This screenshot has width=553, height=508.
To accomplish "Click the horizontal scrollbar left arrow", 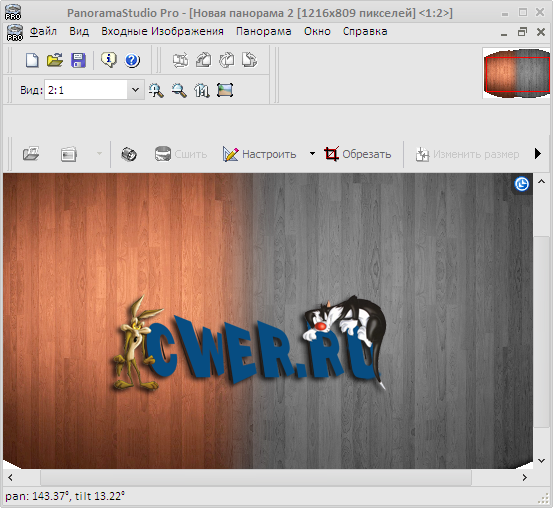I will point(10,478).
